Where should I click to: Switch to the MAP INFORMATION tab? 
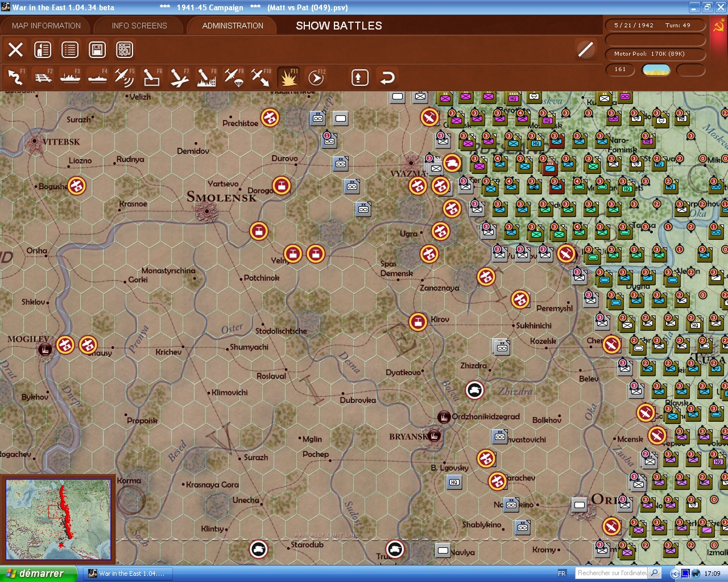(x=46, y=26)
